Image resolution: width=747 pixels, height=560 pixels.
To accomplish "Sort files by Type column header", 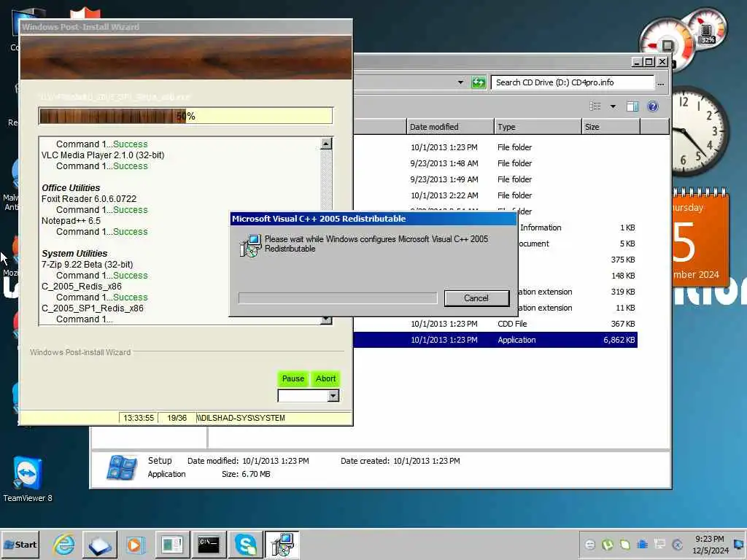I will tap(538, 127).
